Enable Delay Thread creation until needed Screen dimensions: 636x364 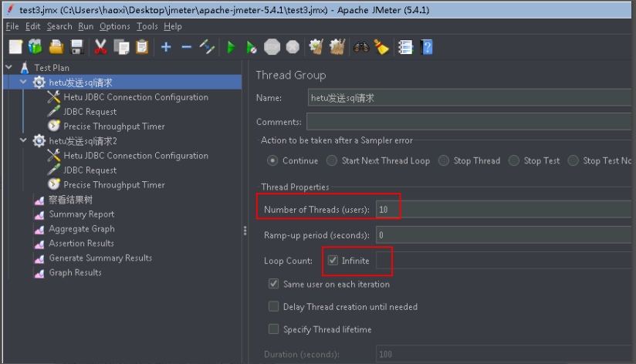273,306
